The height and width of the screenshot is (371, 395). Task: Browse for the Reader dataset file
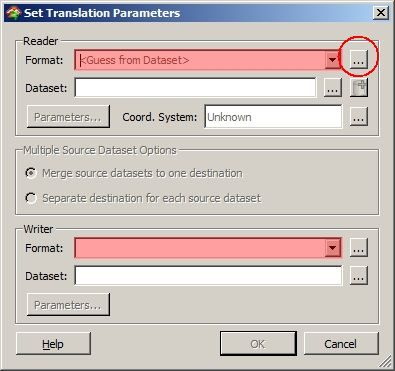(x=333, y=88)
